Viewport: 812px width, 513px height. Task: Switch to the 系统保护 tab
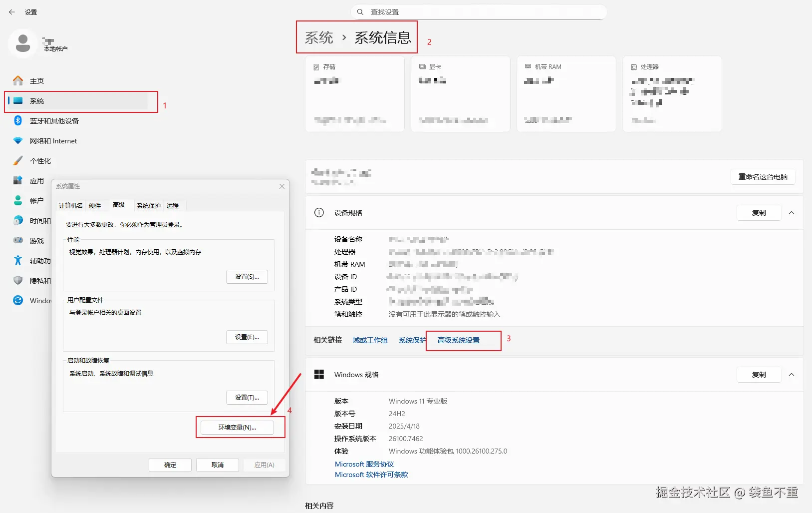[149, 205]
